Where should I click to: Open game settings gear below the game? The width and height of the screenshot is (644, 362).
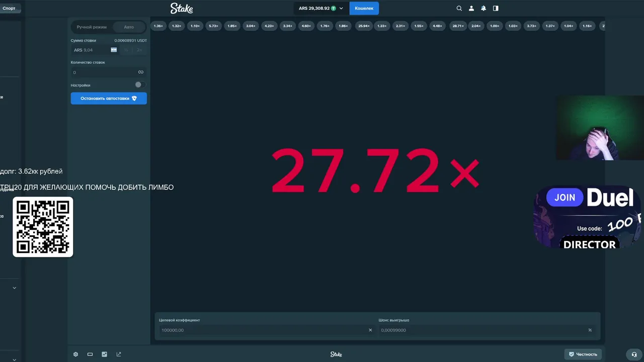[75, 354]
